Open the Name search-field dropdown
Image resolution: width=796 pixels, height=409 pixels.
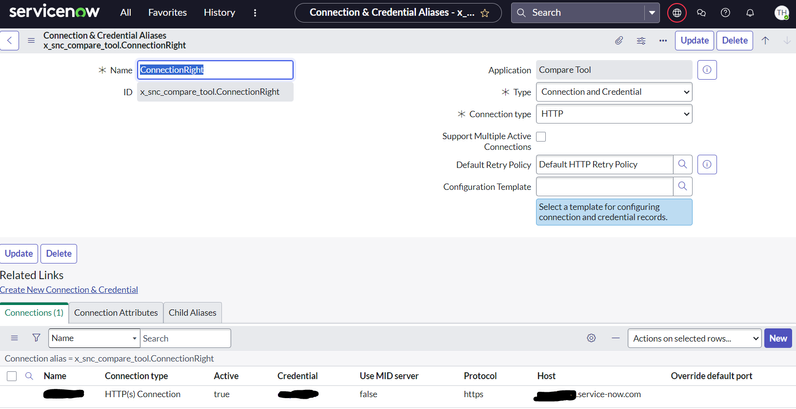click(94, 338)
